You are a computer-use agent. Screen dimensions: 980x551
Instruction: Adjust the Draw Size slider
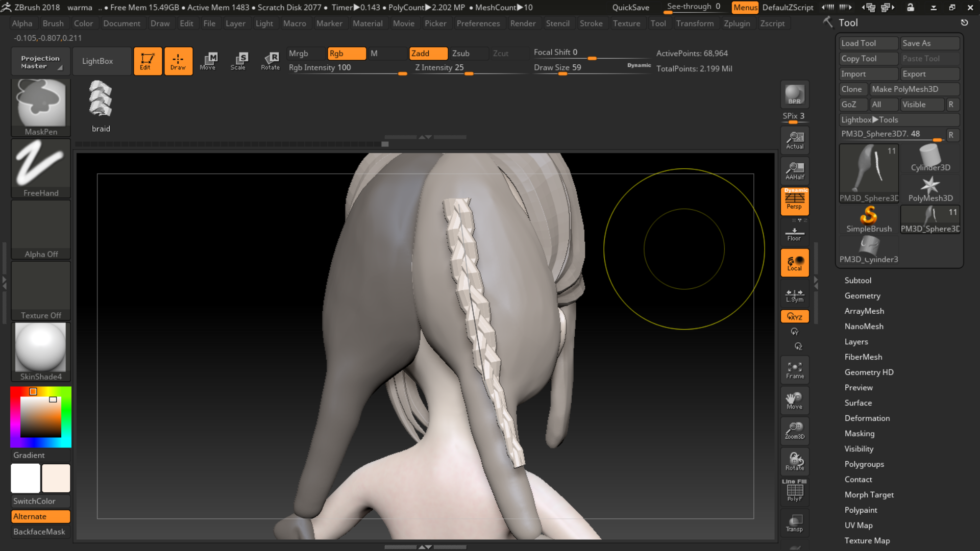pos(562,74)
